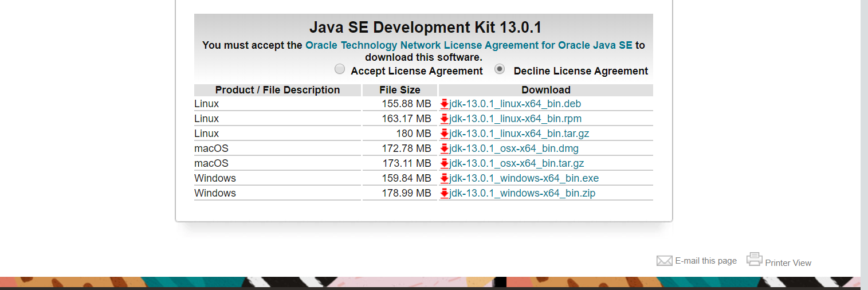Download jdk-13.0.1_osx-x64_bin.dmg file
The height and width of the screenshot is (290, 868).
[514, 148]
